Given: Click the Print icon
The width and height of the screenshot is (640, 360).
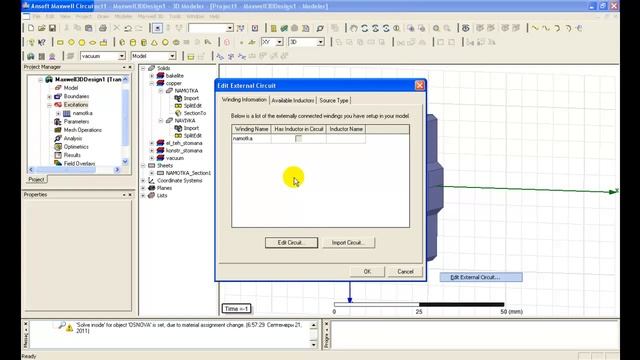Looking at the screenshot, I should click(103, 28).
